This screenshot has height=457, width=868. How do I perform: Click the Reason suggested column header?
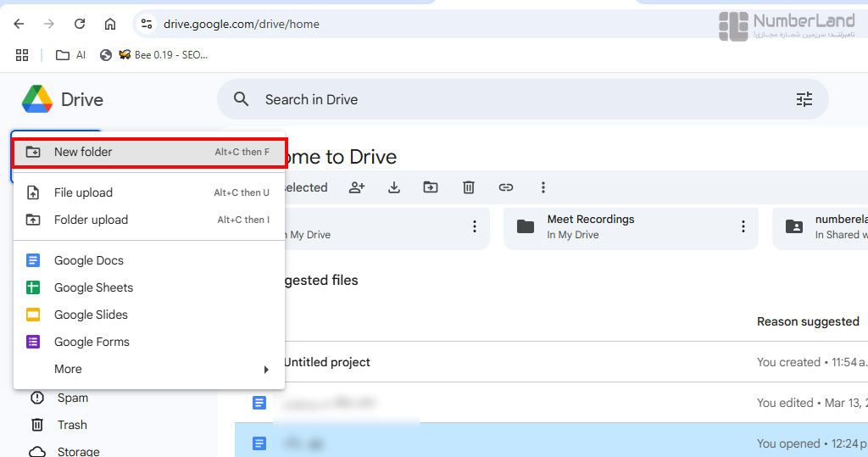808,322
